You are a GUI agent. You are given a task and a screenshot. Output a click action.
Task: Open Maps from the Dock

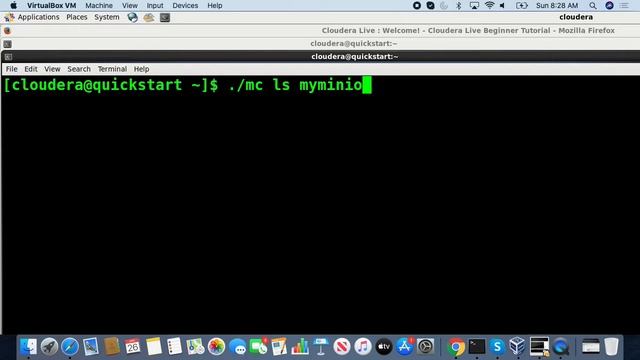tap(195, 347)
